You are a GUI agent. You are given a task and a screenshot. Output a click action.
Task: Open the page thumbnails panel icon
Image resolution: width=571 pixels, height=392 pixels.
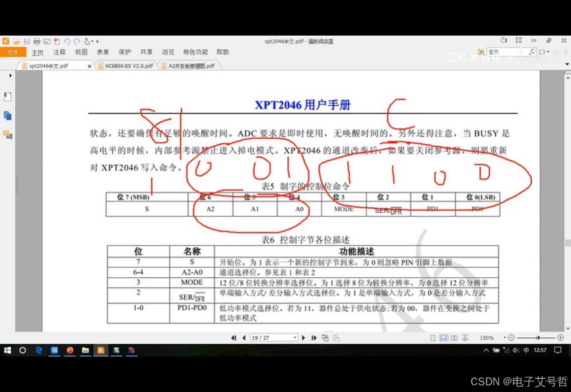[8, 97]
